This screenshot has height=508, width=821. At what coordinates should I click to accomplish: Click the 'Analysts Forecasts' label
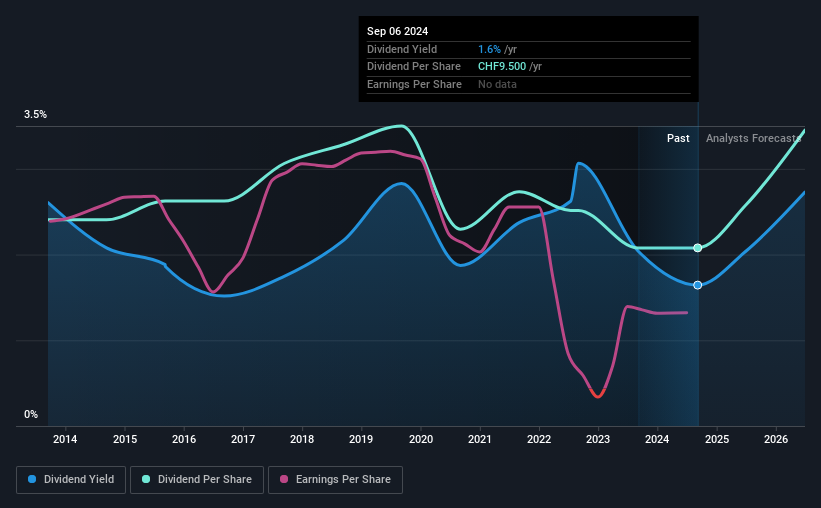coord(753,138)
